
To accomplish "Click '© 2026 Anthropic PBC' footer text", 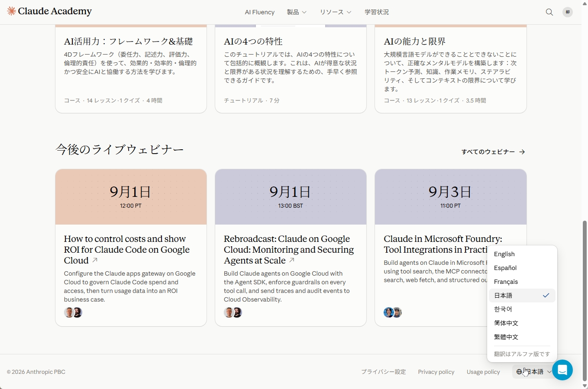I will click(x=36, y=372).
